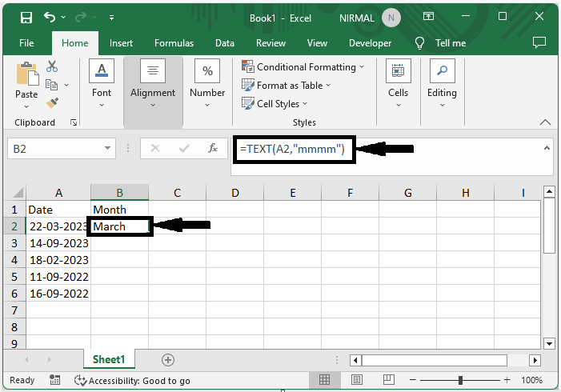Click horizontal scrollbar right arrow
The height and width of the screenshot is (392, 561).
point(535,360)
